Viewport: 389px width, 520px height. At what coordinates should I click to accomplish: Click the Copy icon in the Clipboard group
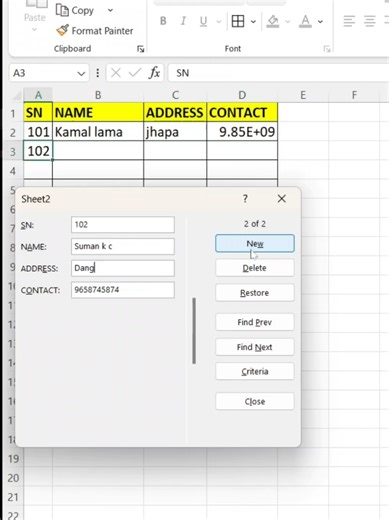[x=62, y=10]
